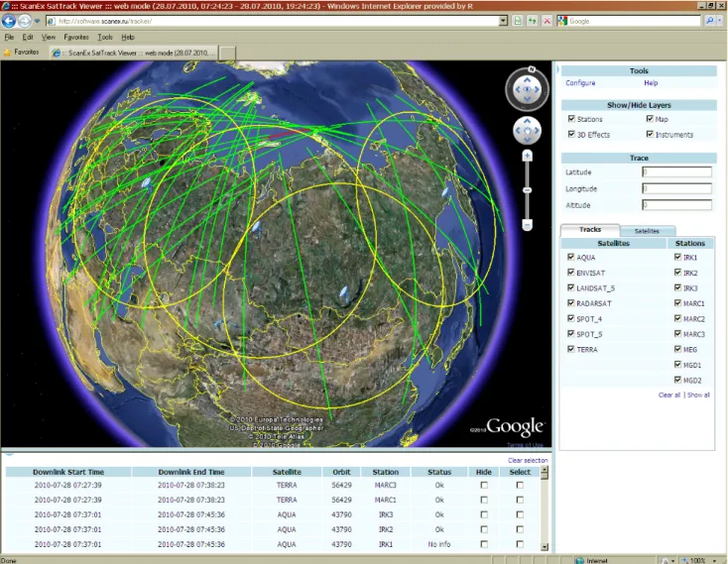Open the status bar zoom level dropdown
Image resolution: width=728 pixels, height=564 pixels.
pyautogui.click(x=714, y=561)
